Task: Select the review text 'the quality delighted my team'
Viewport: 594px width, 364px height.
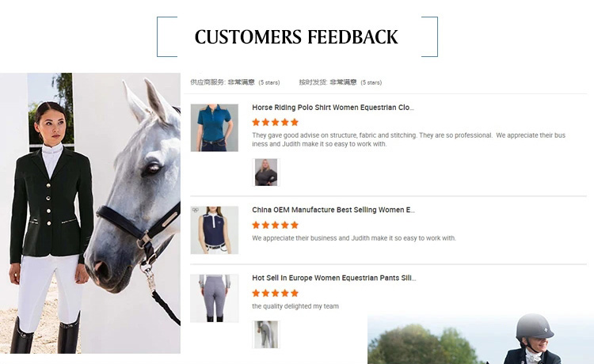Action: click(295, 306)
